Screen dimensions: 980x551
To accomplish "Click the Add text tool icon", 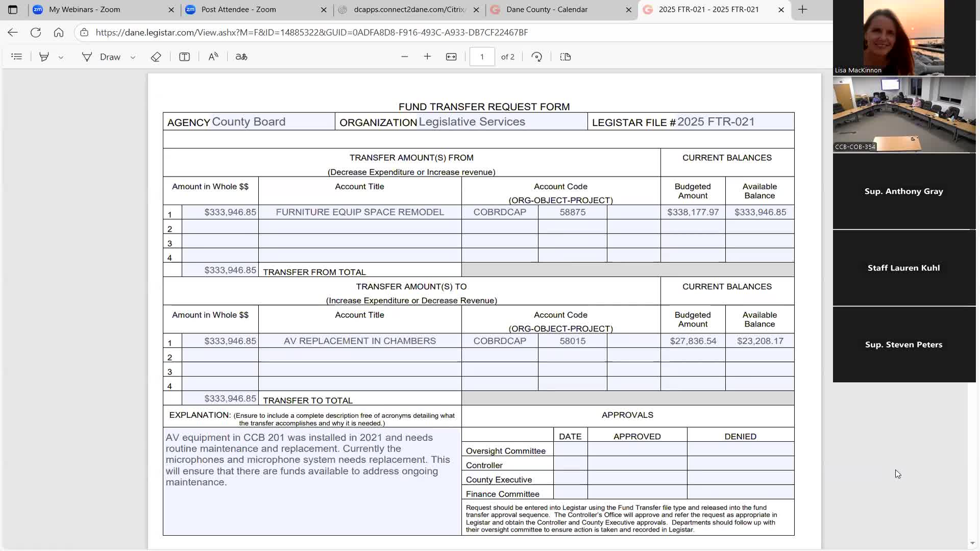I will pos(184,57).
